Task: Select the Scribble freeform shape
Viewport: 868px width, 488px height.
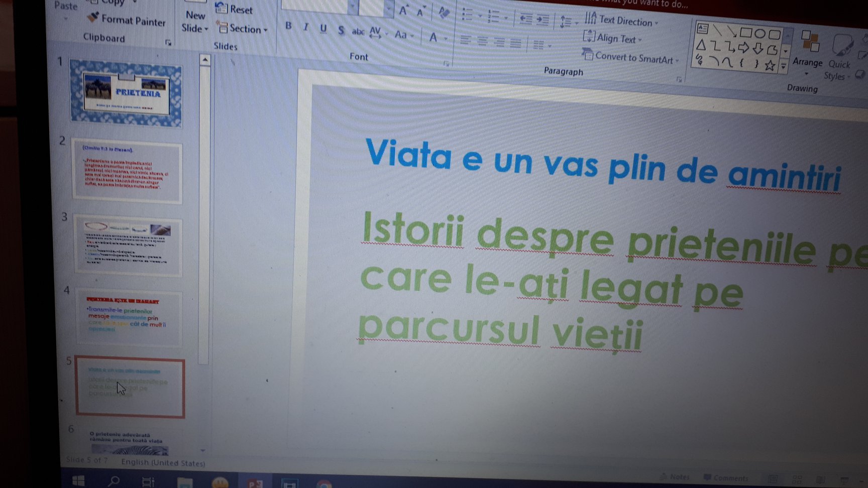Action: click(699, 60)
